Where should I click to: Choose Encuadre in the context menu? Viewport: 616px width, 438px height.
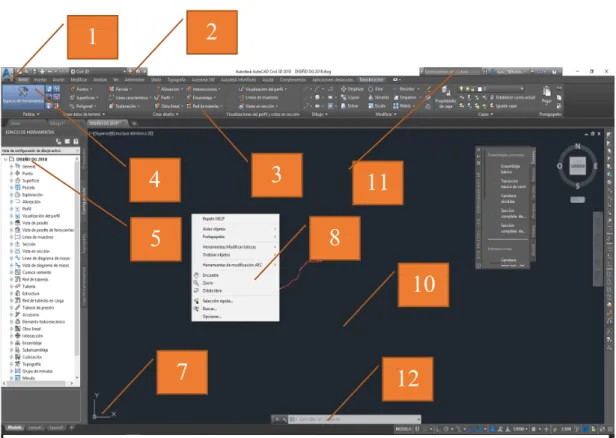coord(235,275)
